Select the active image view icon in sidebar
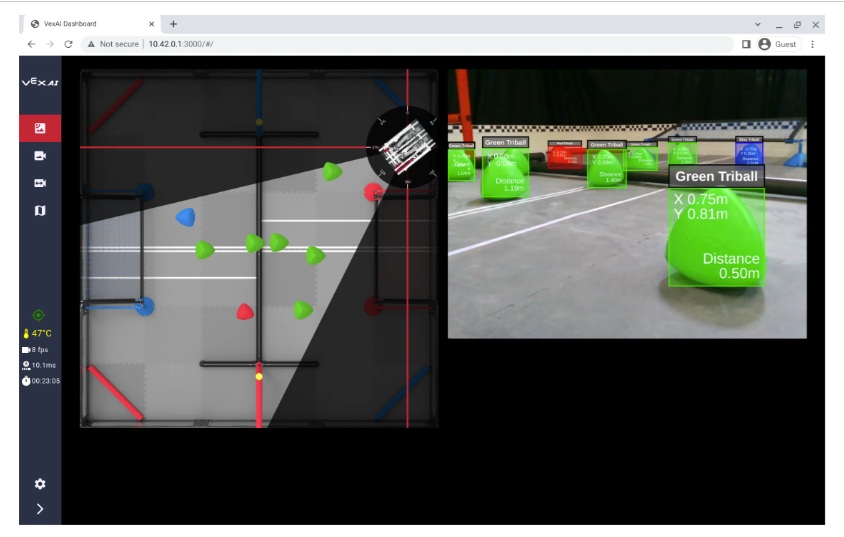The width and height of the screenshot is (844, 537). point(40,128)
